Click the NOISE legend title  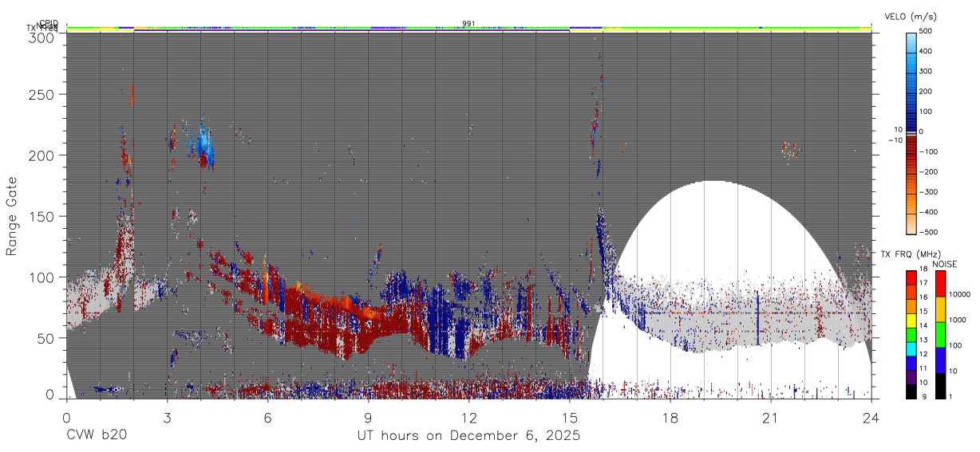click(944, 264)
